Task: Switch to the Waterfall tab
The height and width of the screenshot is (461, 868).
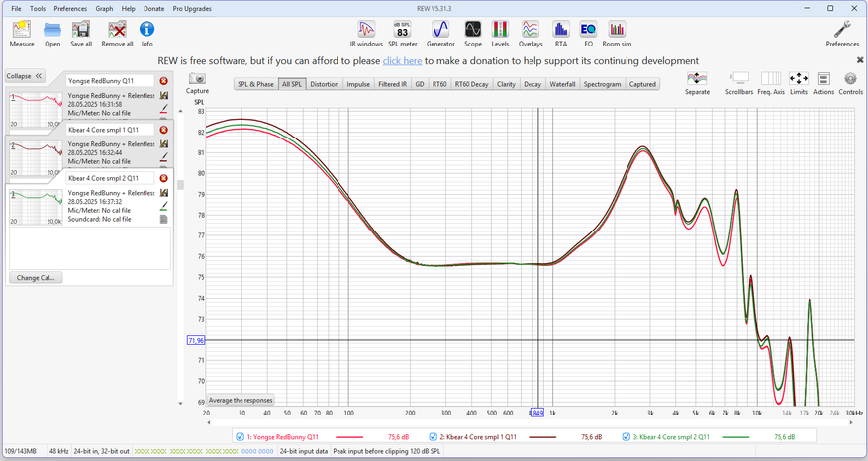Action: pyautogui.click(x=562, y=84)
